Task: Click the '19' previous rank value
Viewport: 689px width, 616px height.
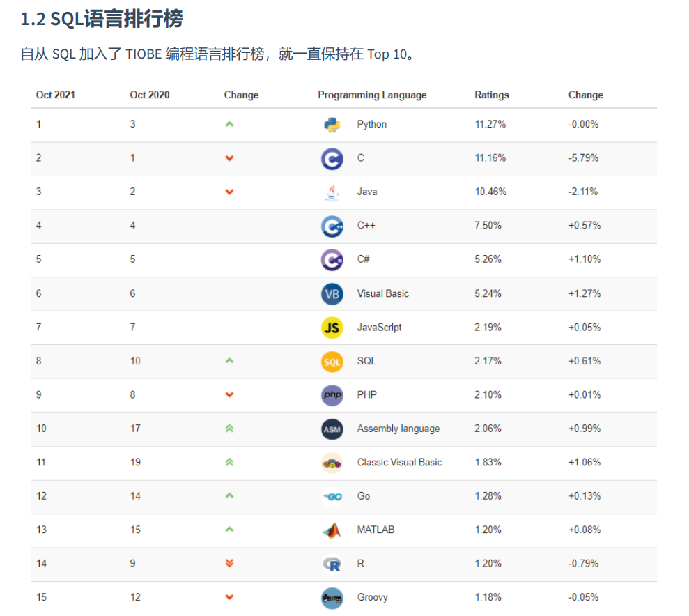Action: coord(135,462)
